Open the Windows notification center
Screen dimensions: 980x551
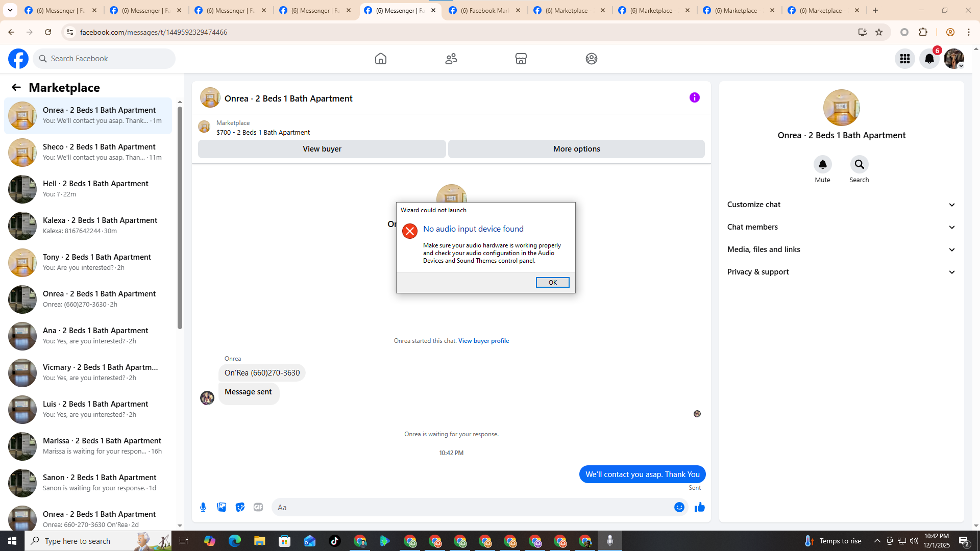pyautogui.click(x=964, y=541)
